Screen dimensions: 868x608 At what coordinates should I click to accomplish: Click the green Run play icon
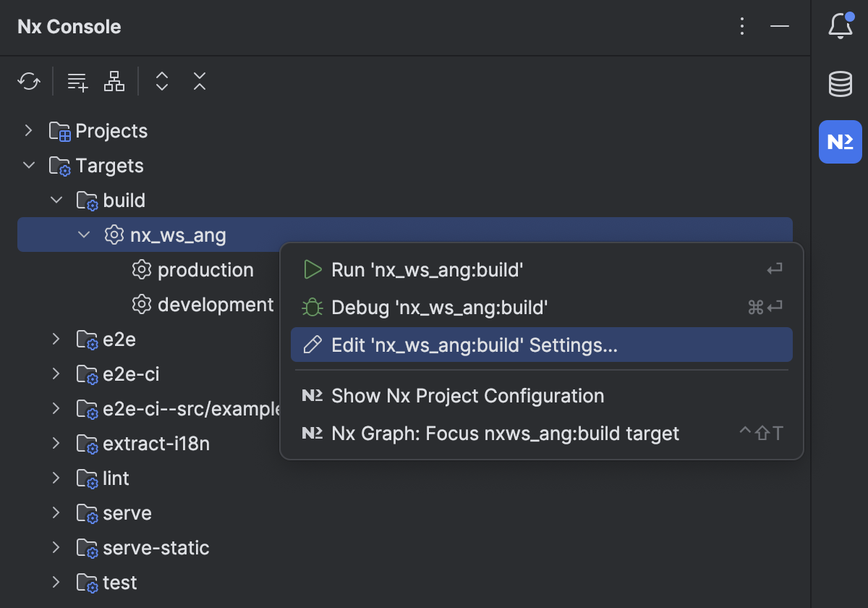(x=313, y=269)
